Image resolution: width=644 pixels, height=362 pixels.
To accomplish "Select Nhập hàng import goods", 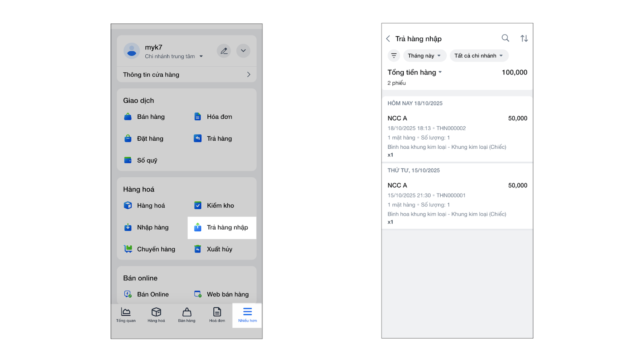I will tap(146, 228).
